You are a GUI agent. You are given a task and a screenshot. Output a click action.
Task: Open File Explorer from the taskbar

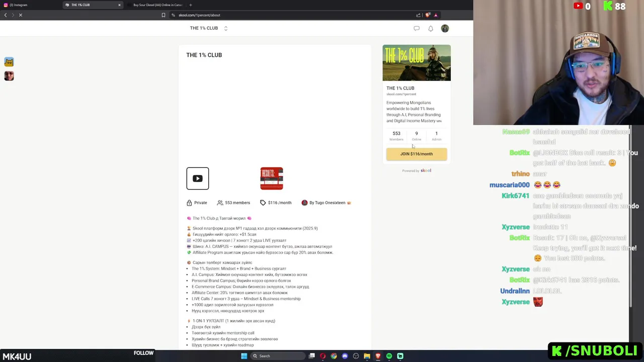tap(367, 356)
